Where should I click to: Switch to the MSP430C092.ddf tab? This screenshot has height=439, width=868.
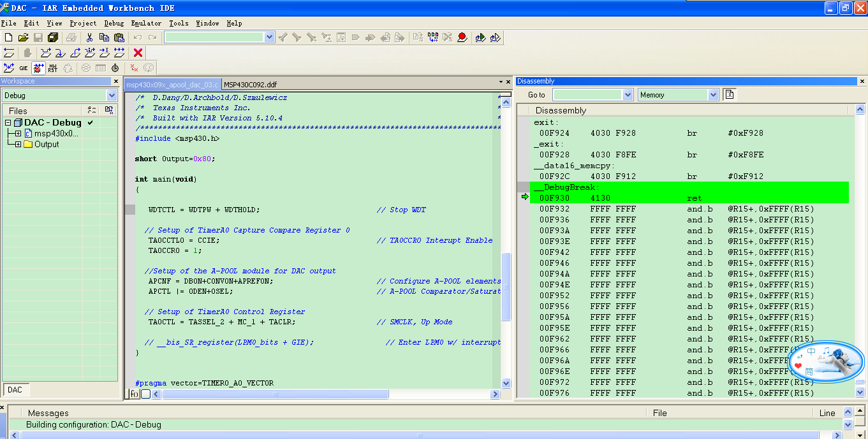(x=250, y=85)
